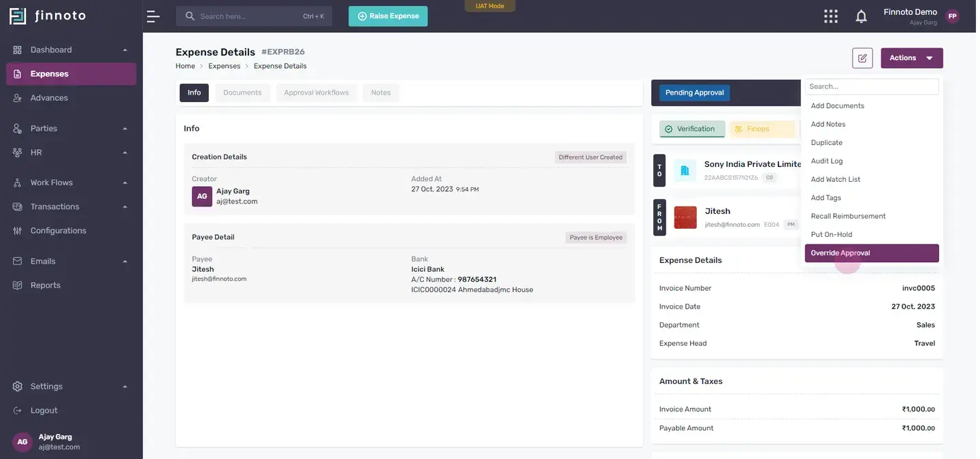Image resolution: width=980 pixels, height=459 pixels.
Task: Switch to the Info tab
Action: click(194, 93)
